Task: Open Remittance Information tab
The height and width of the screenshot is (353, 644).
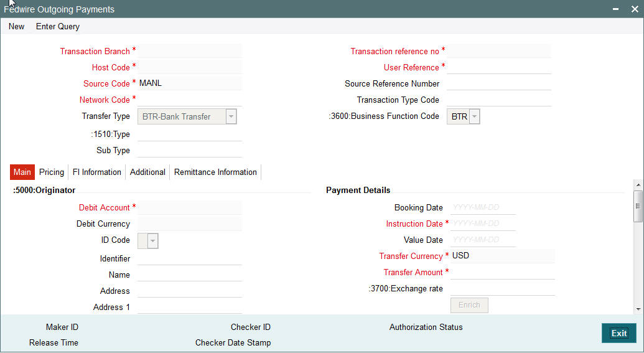Action: (x=215, y=172)
